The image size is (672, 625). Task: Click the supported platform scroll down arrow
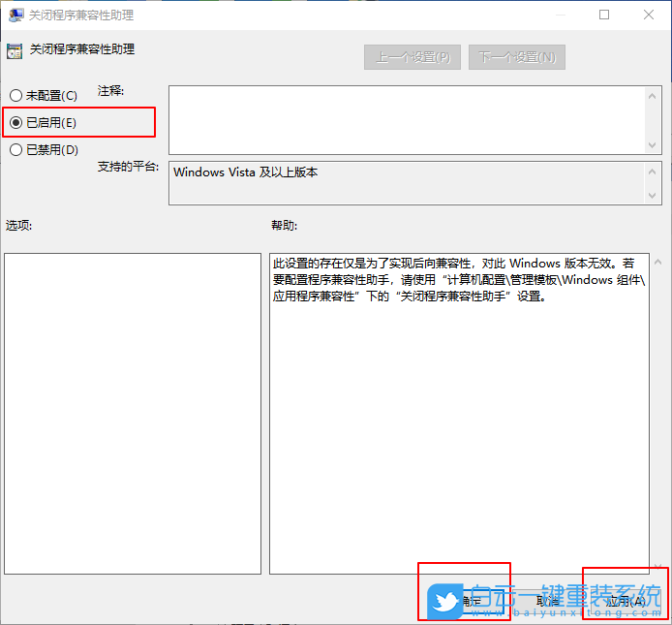[x=653, y=196]
